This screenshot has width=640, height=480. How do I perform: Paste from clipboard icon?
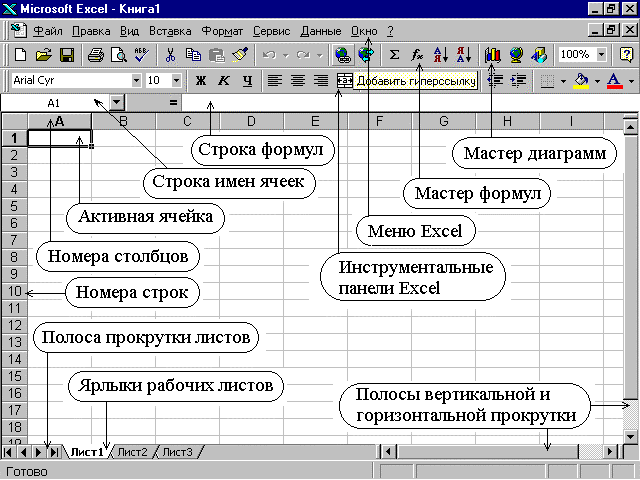click(x=217, y=55)
